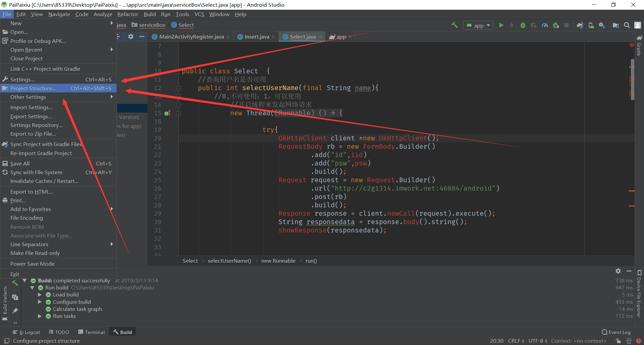Switch to the app gradle tab
Image resolution: width=644 pixels, height=345 pixels.
point(340,37)
